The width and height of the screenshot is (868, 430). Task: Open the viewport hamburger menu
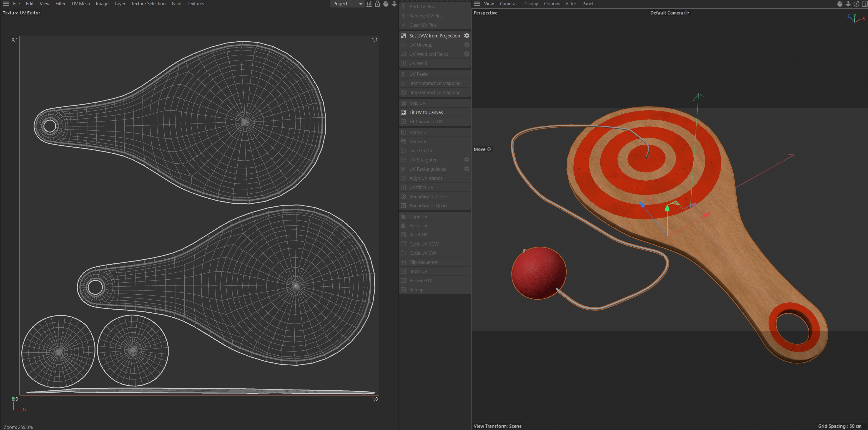click(x=477, y=4)
